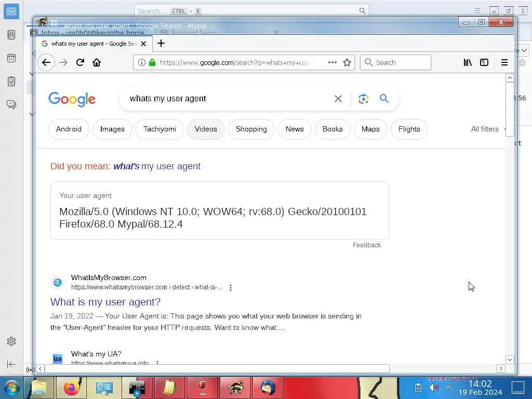Filter results by Videos
Screen dimensions: 532x399
click(206, 129)
